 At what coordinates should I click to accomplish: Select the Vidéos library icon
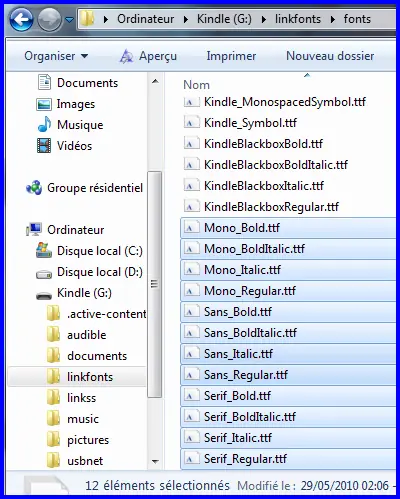click(44, 146)
